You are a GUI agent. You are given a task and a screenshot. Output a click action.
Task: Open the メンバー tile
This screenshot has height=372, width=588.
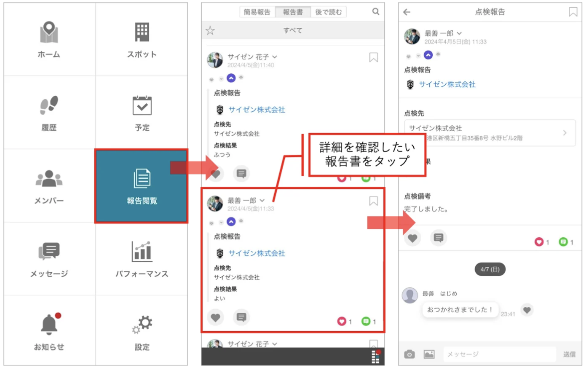coord(49,186)
